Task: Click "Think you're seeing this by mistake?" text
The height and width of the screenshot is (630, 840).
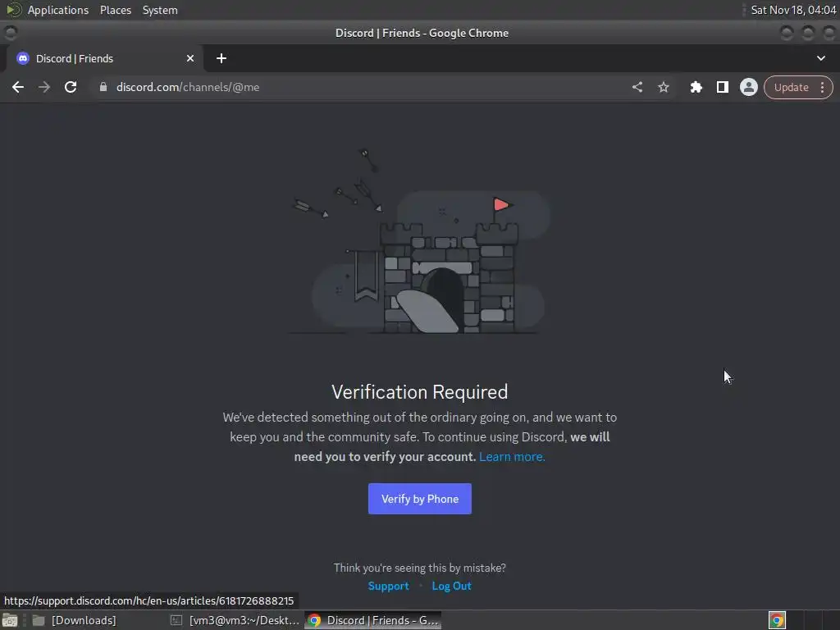Action: pyautogui.click(x=419, y=568)
